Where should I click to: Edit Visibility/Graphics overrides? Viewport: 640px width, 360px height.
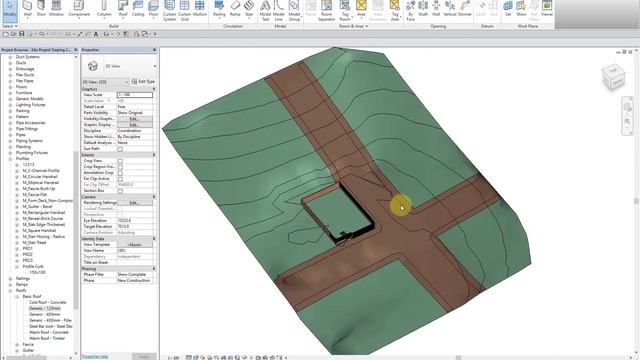coord(135,119)
